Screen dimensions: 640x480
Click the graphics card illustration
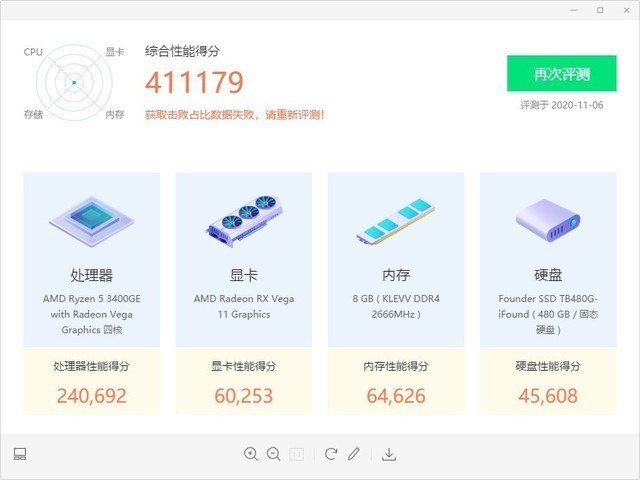[244, 221]
